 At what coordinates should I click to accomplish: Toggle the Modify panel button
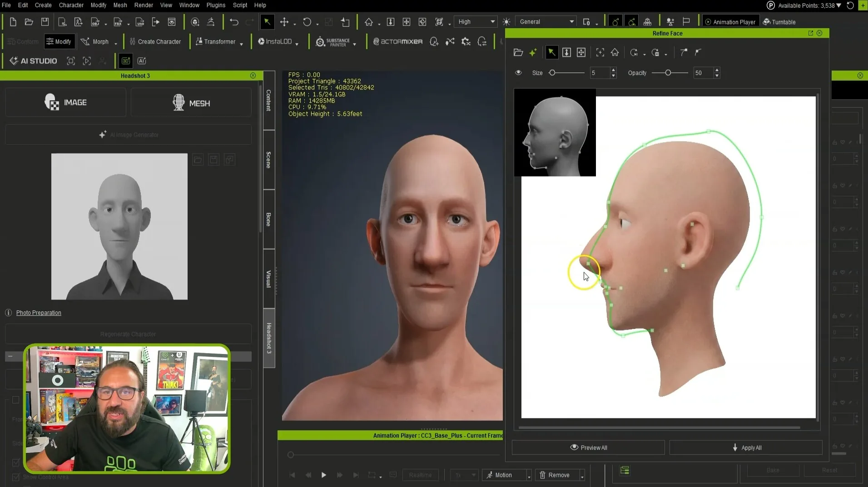(x=59, y=42)
